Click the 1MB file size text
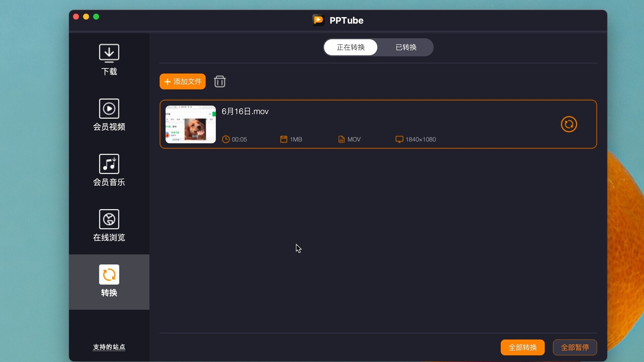The height and width of the screenshot is (362, 644). 296,139
